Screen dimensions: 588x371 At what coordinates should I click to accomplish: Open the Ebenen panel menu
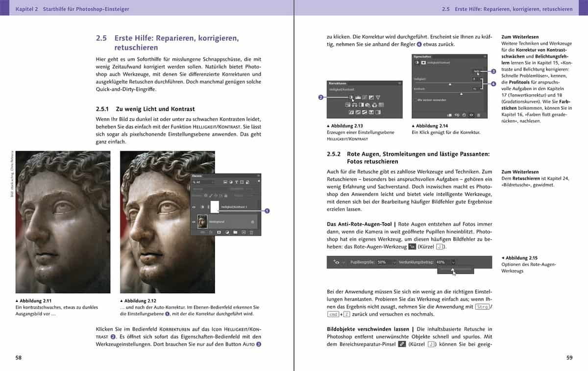pyautogui.click(x=258, y=175)
